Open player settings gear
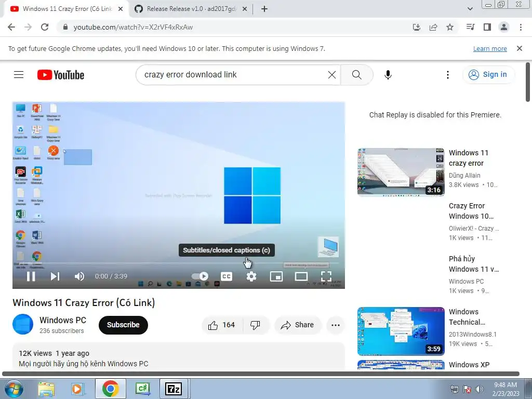The image size is (532, 399). (251, 276)
